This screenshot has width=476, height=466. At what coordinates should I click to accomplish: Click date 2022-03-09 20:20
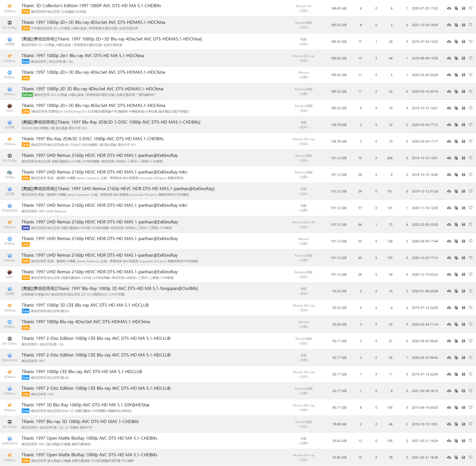pos(425,225)
